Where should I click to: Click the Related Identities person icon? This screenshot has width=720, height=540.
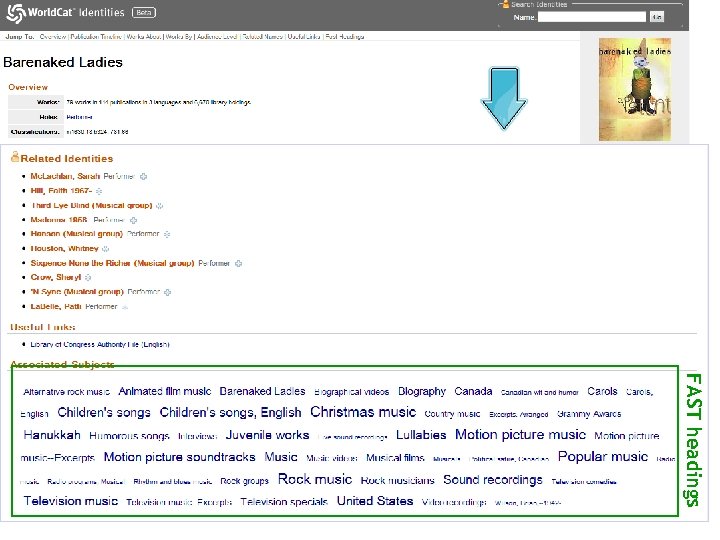click(x=15, y=157)
